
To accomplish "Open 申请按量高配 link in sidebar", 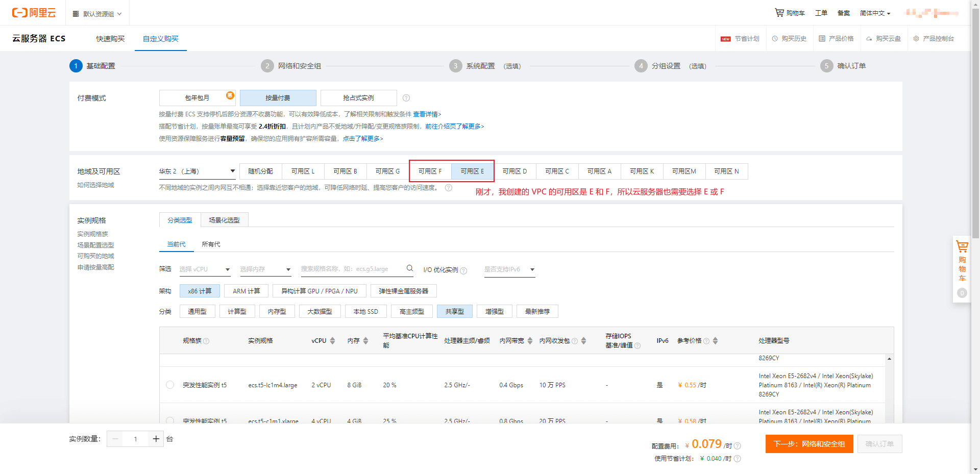I will [x=95, y=267].
